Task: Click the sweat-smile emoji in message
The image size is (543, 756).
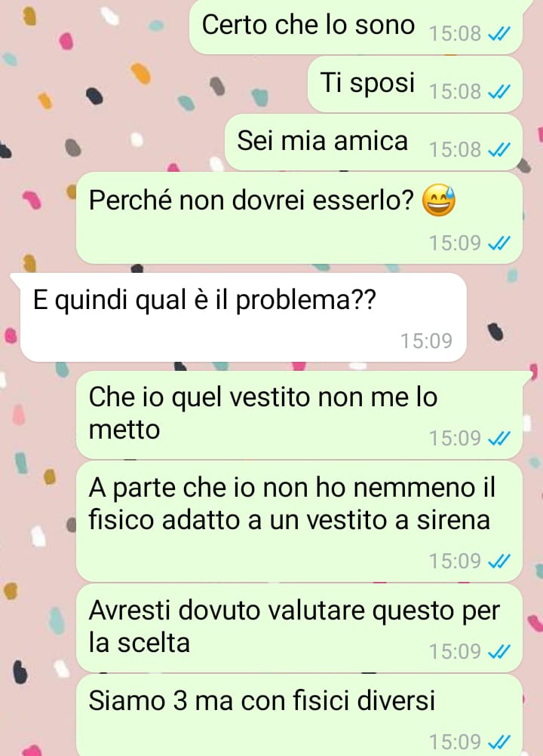Action: [x=439, y=200]
